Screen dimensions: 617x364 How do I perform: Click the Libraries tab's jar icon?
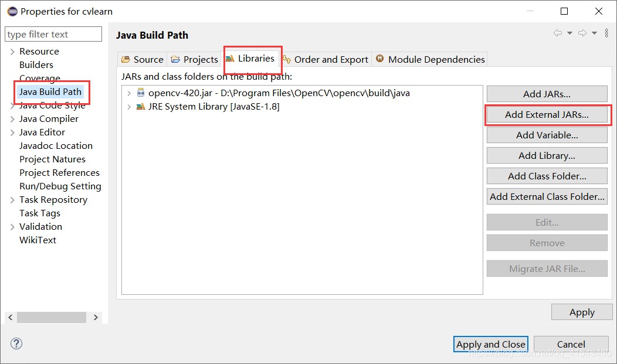point(233,59)
